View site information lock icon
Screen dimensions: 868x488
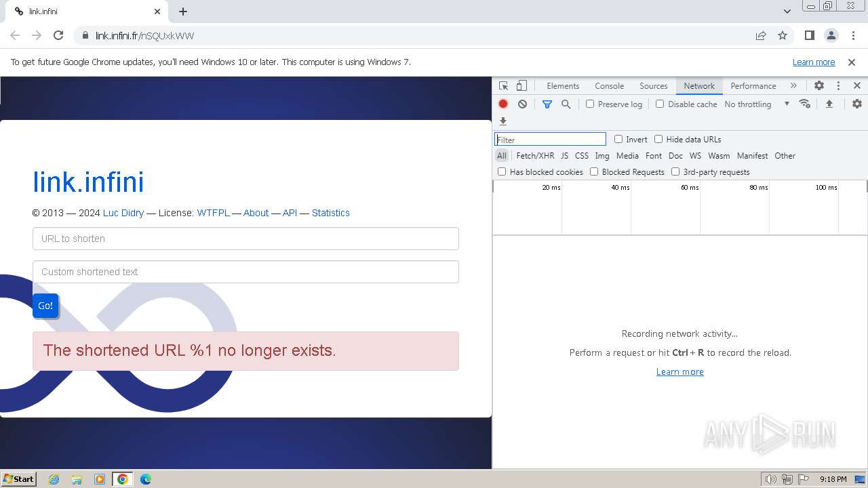click(85, 35)
